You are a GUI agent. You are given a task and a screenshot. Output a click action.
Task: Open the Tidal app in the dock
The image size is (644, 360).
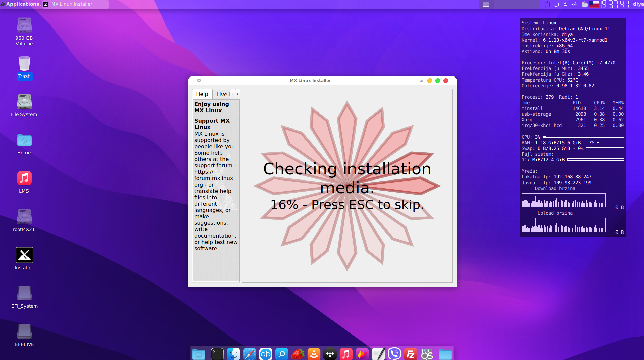330,354
